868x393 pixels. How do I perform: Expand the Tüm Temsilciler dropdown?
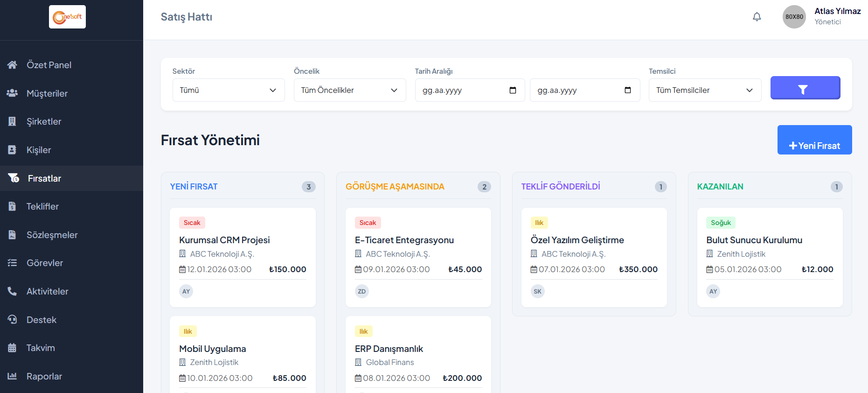[704, 90]
